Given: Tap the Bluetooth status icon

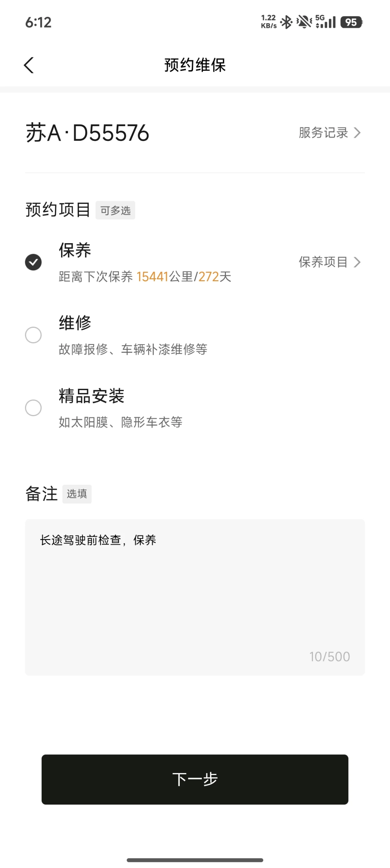Looking at the screenshot, I should [x=287, y=22].
